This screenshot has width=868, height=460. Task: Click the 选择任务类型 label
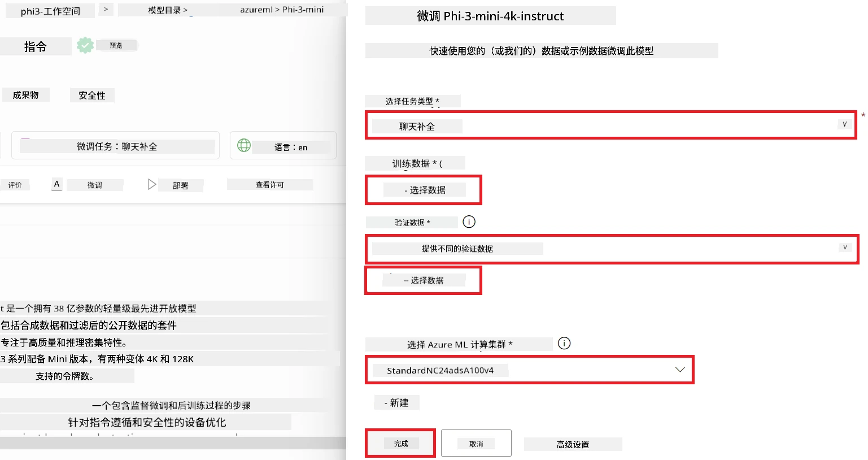pos(412,101)
